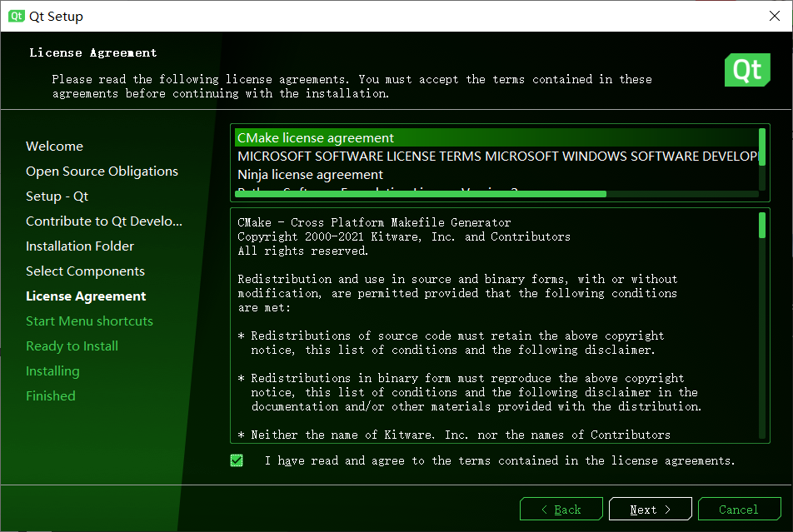
Task: Go Back to the previous step
Action: [x=561, y=510]
